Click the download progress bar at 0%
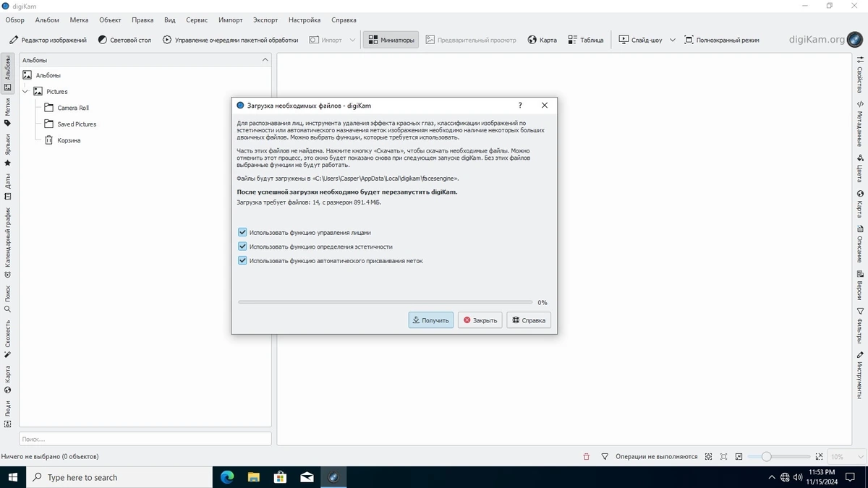This screenshot has width=868, height=488. 386,302
